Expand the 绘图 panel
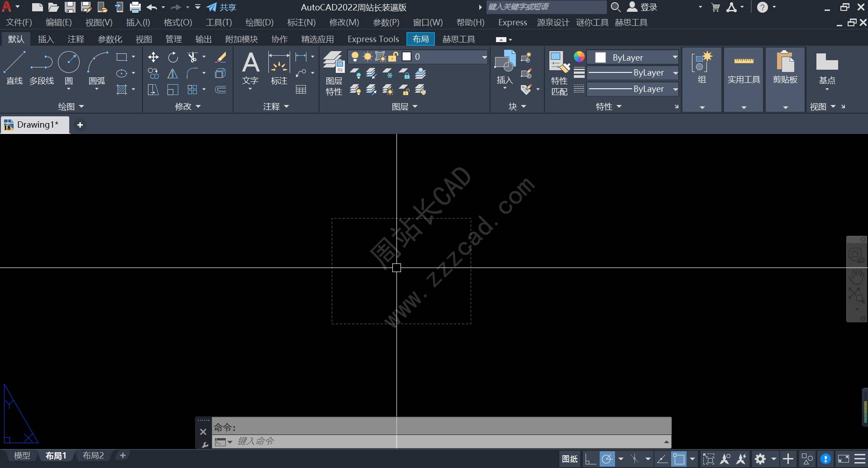The image size is (868, 468). pos(71,106)
